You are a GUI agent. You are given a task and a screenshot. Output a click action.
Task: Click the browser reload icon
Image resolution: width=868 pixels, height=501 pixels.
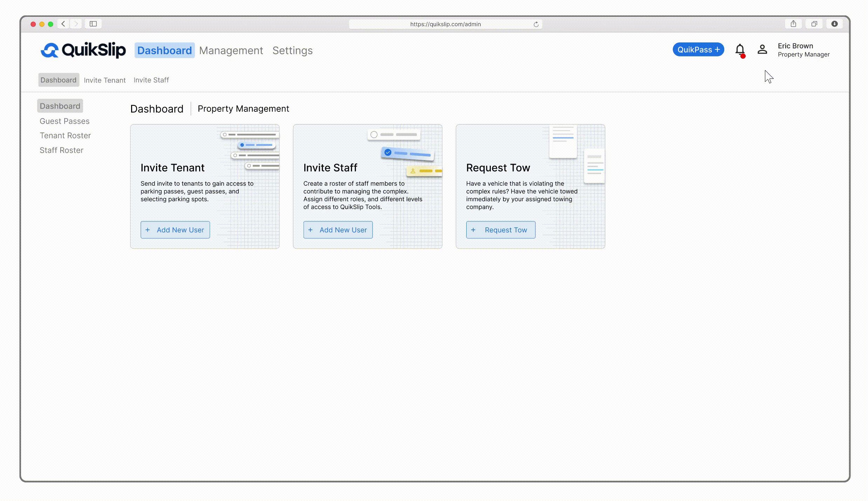point(536,24)
